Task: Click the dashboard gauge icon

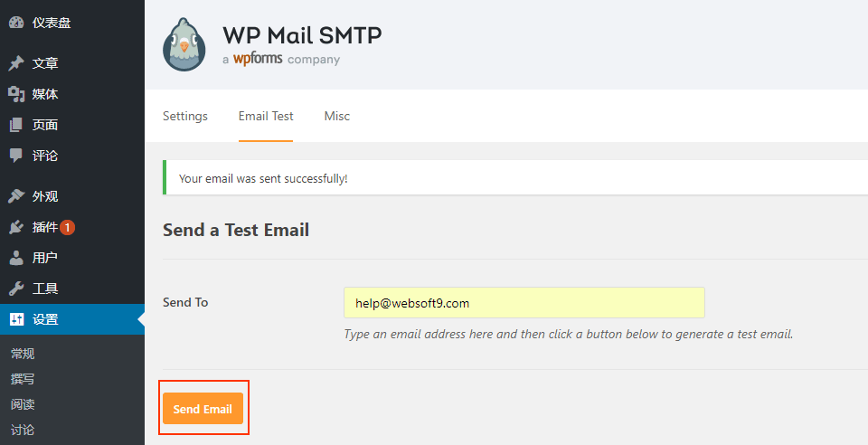Action: pos(16,23)
